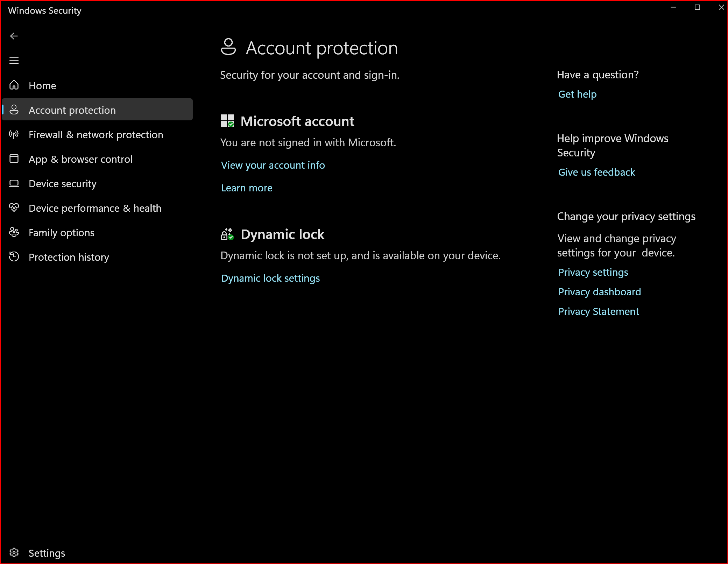Click the App & browser control icon

pyautogui.click(x=14, y=159)
